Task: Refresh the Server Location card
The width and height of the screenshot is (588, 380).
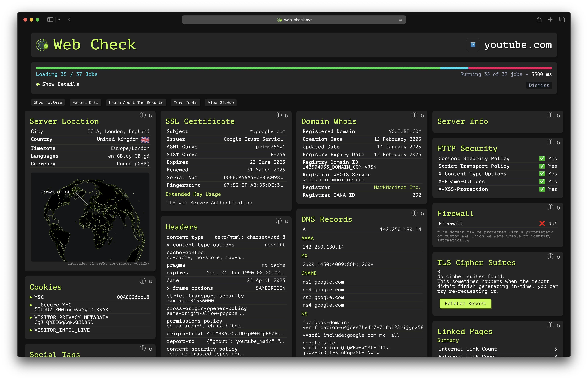Action: [x=150, y=116]
